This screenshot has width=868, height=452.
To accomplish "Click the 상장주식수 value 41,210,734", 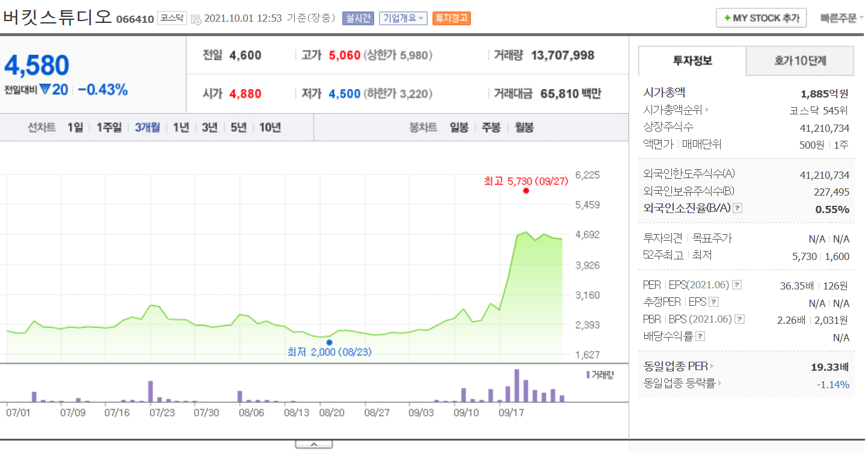I will (824, 128).
